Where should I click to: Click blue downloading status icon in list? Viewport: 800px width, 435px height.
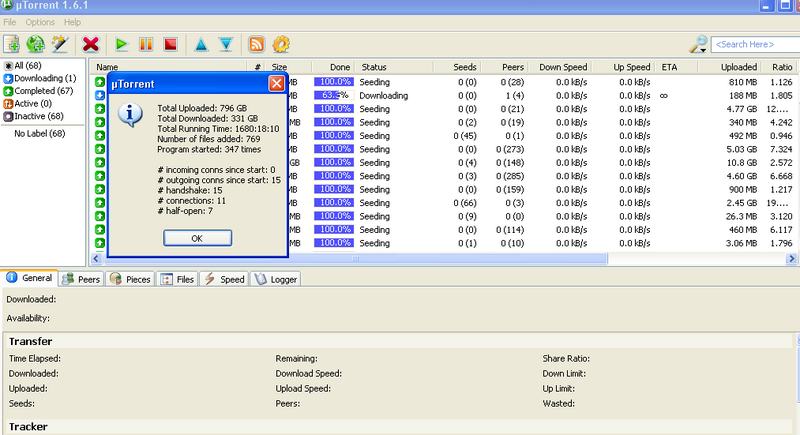pyautogui.click(x=99, y=95)
